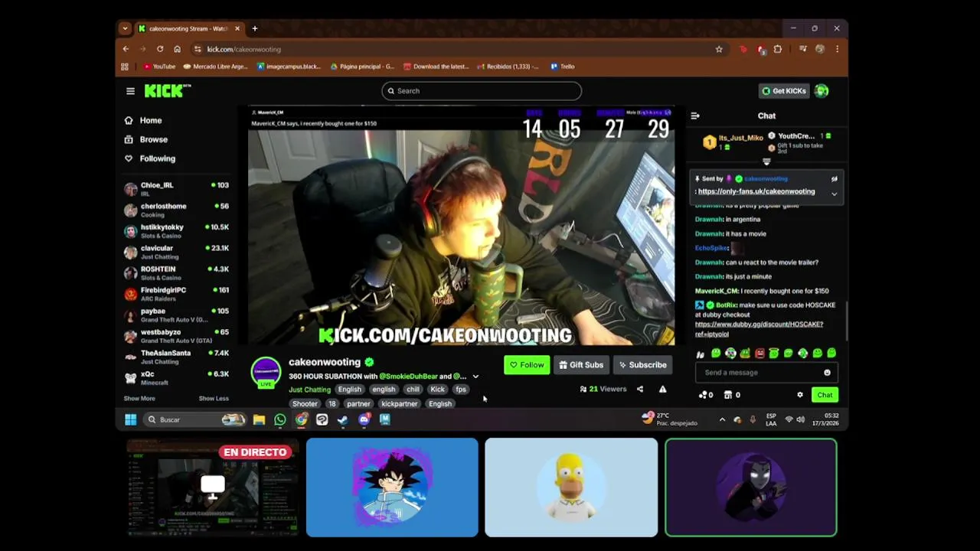Viewport: 980px width, 551px height.
Task: Unpin or hide the pinned message icon
Action: (834, 179)
